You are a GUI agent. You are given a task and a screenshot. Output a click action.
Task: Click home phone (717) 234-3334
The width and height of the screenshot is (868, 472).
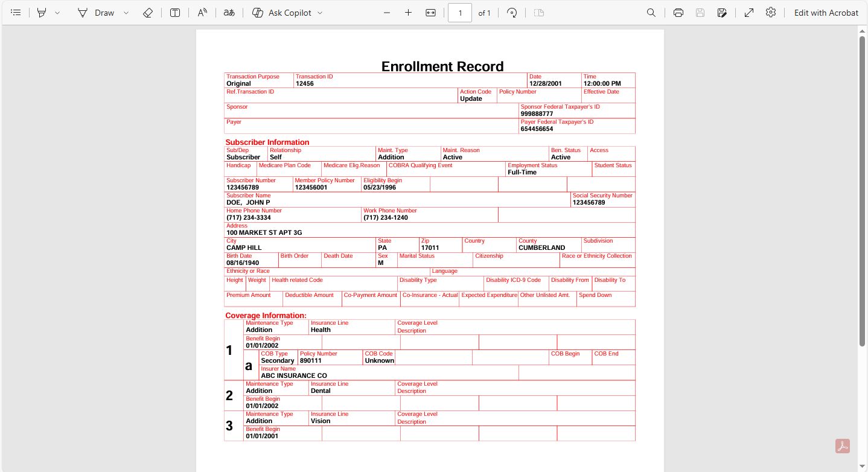pyautogui.click(x=249, y=218)
